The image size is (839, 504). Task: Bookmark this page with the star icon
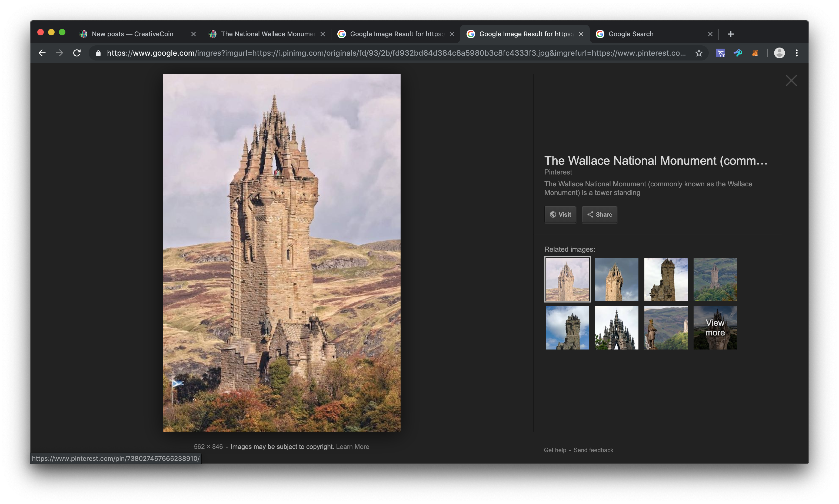(x=699, y=53)
